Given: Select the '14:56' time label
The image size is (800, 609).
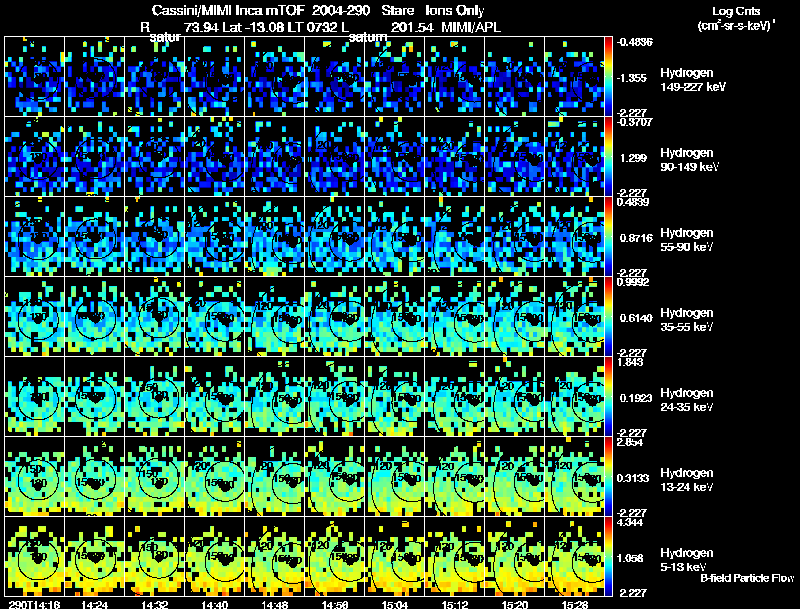Looking at the screenshot, I should 335,604.
